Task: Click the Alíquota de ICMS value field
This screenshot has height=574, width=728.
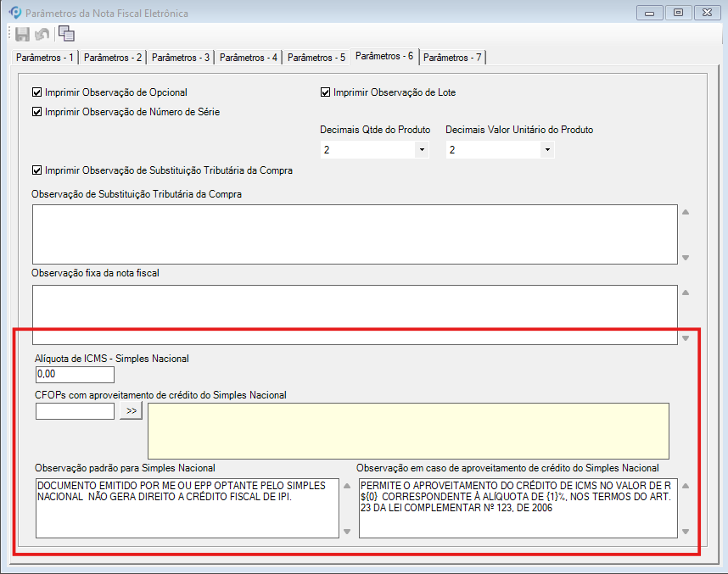Action: 75,375
